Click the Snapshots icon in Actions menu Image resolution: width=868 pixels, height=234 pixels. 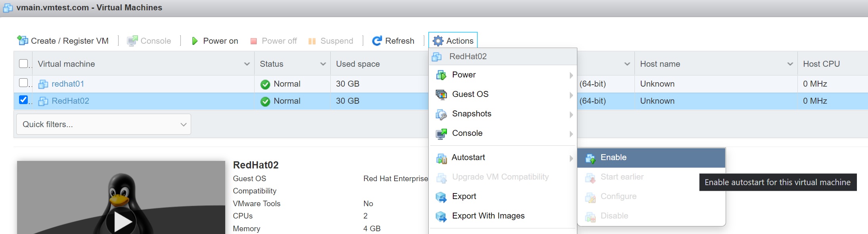pos(441,114)
